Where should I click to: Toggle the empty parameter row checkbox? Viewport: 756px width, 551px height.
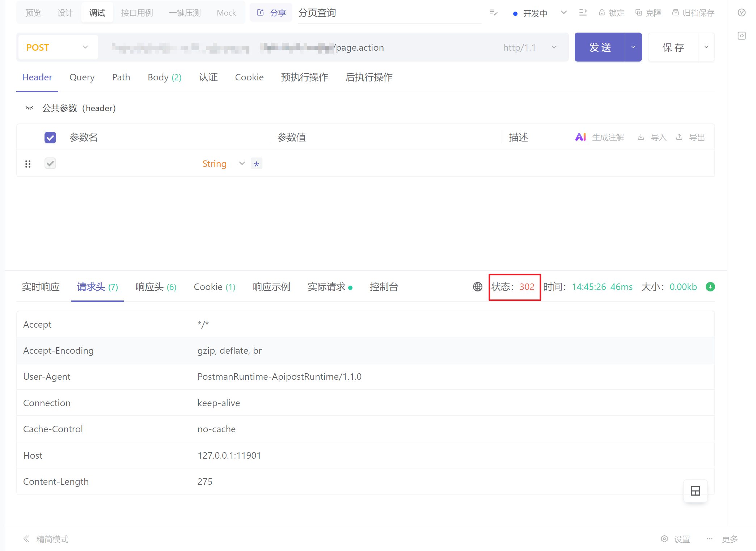pos(50,164)
